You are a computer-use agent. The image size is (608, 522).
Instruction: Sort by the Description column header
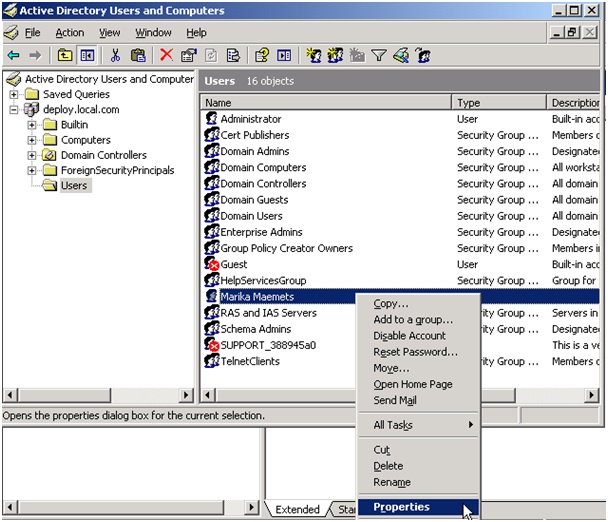click(x=573, y=103)
